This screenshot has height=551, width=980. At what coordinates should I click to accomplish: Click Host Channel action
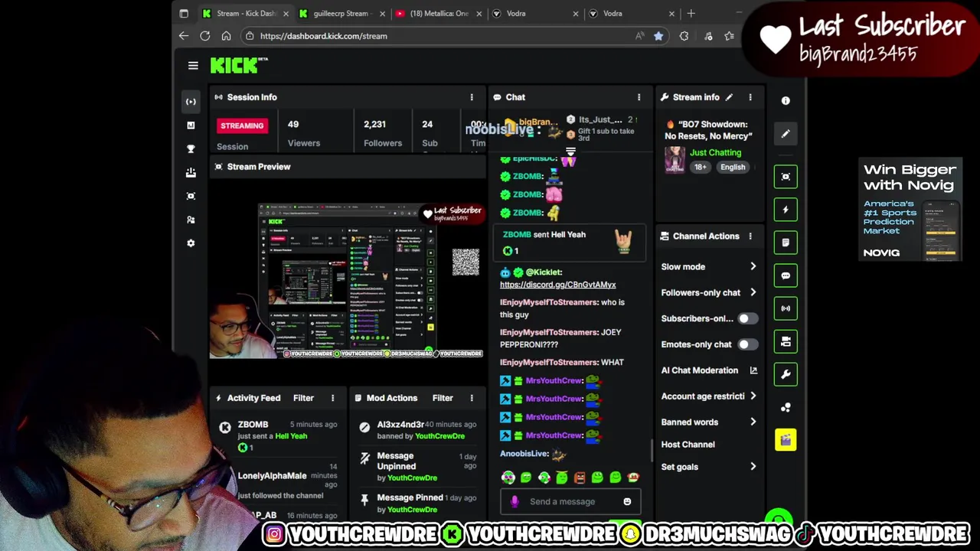click(688, 445)
